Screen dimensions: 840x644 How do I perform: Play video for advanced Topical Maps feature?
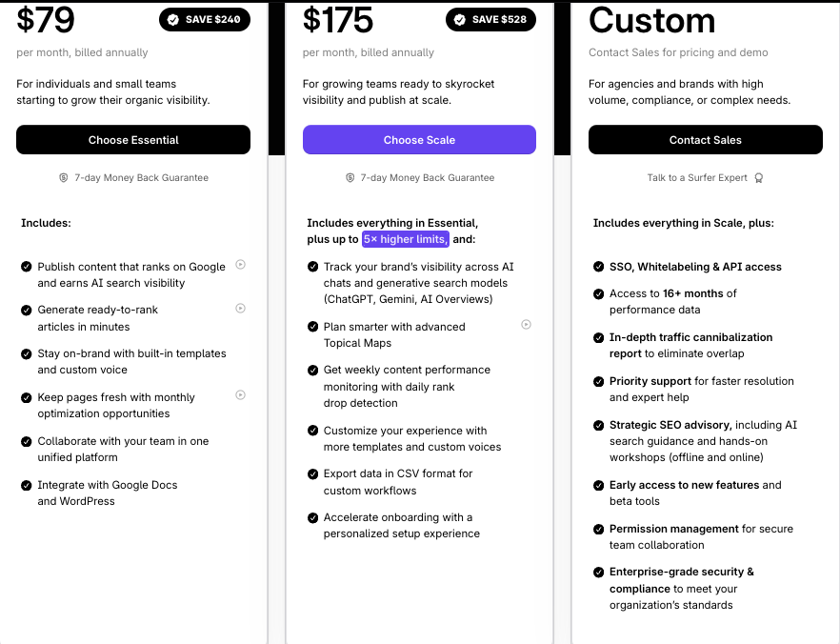click(x=526, y=325)
